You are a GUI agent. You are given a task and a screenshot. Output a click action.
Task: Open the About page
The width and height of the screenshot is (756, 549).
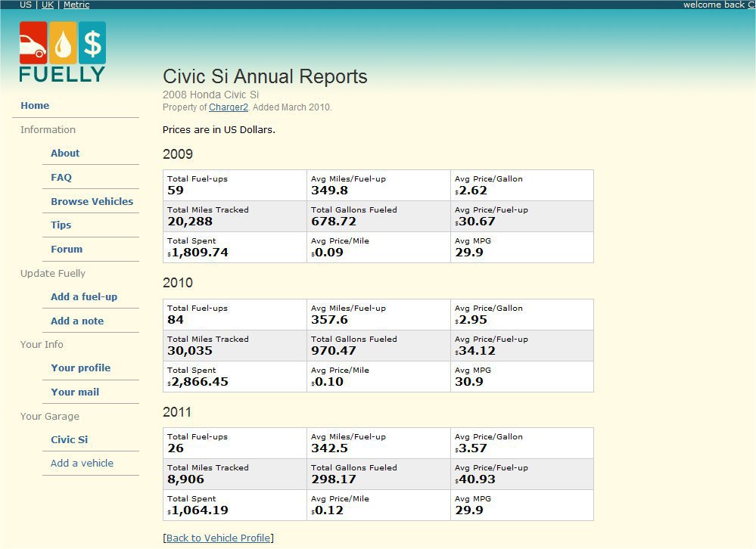[65, 153]
